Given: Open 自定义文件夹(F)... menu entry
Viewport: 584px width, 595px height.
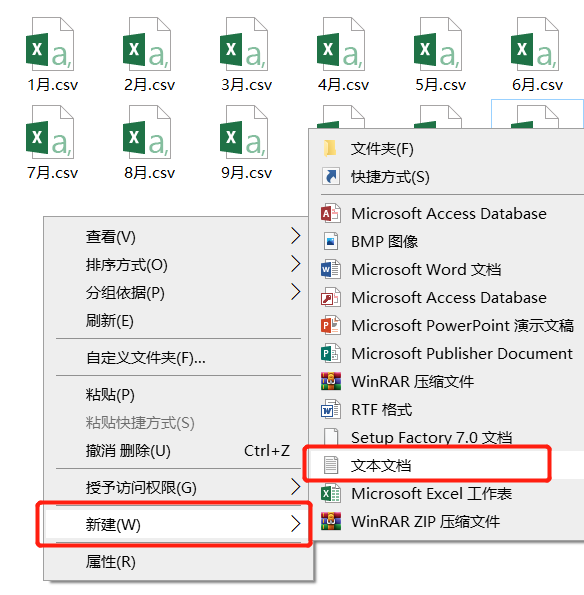Looking at the screenshot, I should (x=146, y=357).
